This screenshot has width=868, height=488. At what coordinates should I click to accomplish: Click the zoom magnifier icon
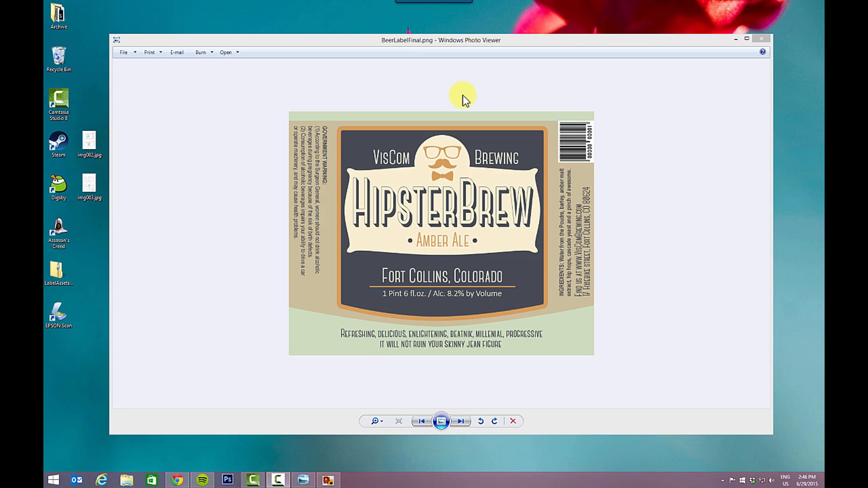point(375,421)
